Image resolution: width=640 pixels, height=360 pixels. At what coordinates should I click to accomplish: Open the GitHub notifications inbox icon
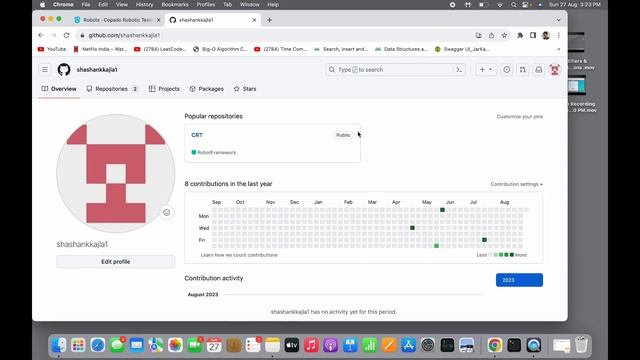(x=539, y=70)
